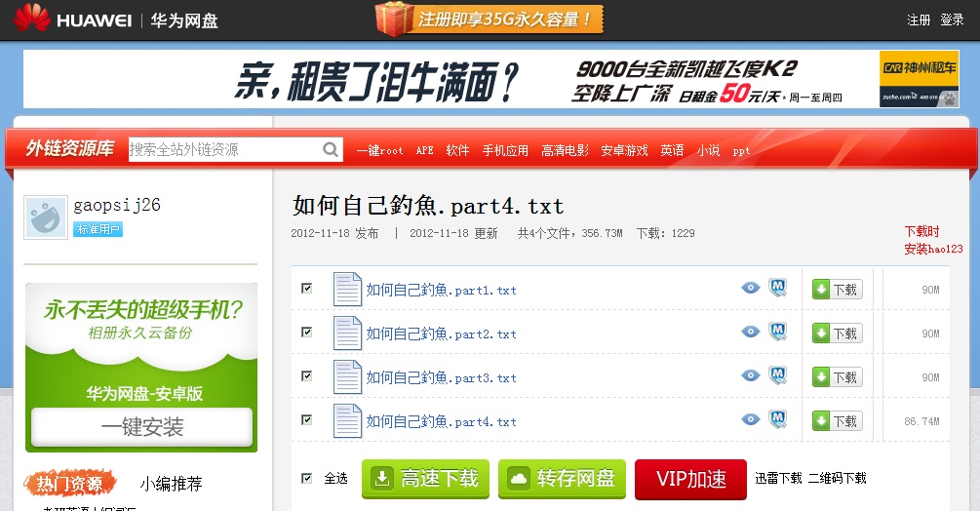Toggle checkbox for part2.txt
The image size is (980, 511).
[x=306, y=332]
